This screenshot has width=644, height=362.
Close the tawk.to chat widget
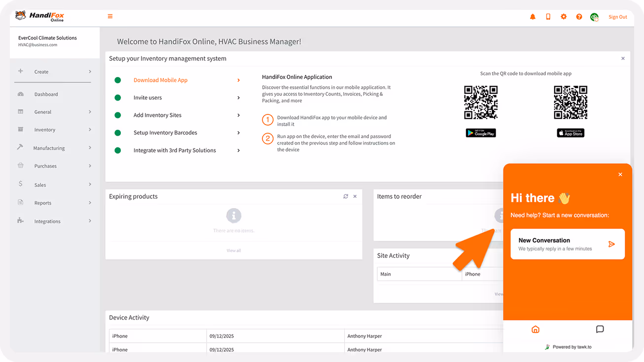[x=620, y=175]
